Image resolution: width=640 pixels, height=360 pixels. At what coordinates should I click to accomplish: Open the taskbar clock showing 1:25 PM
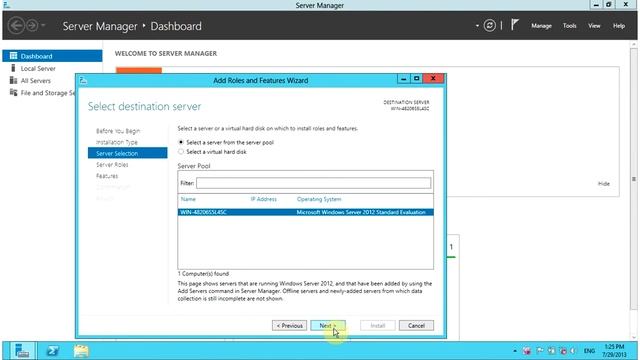[x=614, y=351]
